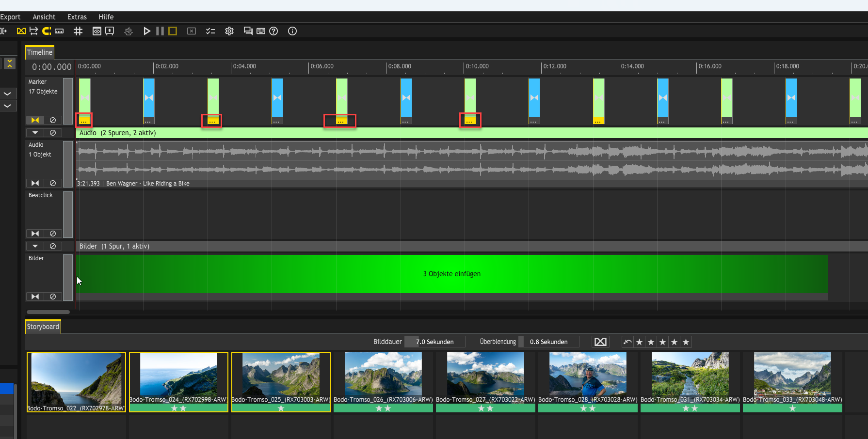The image size is (868, 439).
Task: Click the green '3 Objekte einfügen' drop area
Action: (x=452, y=274)
